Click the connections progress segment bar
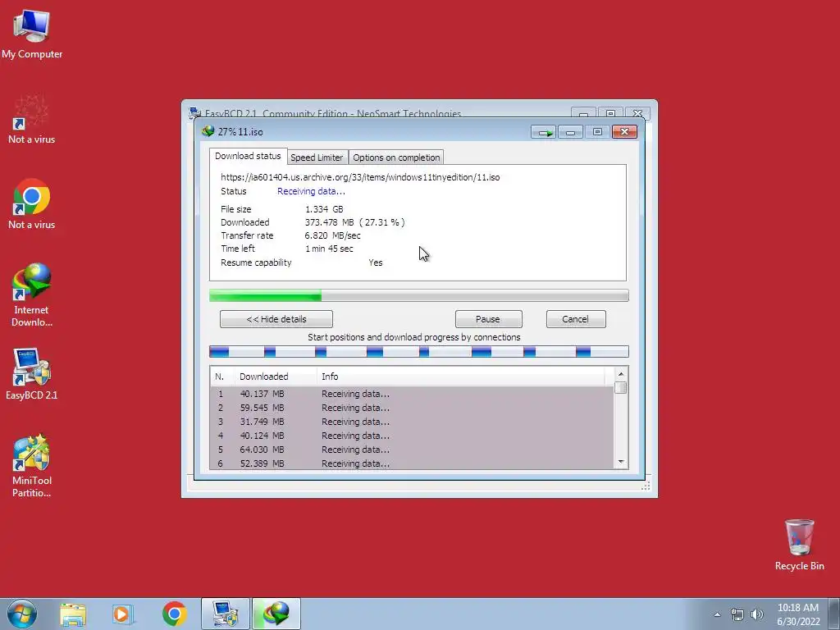 (419, 351)
